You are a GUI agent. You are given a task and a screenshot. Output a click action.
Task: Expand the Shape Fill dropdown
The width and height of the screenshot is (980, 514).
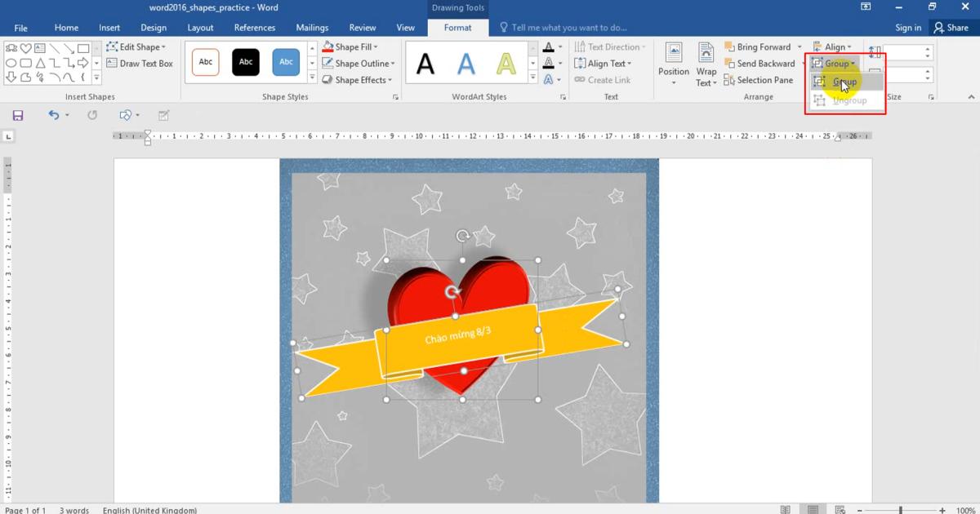click(356, 47)
